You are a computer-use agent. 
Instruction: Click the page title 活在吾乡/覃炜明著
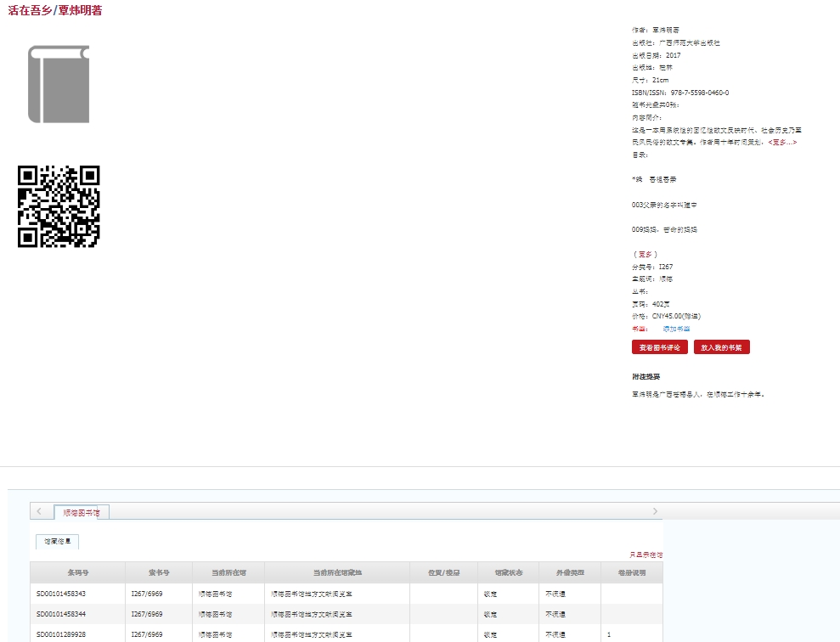click(x=54, y=10)
